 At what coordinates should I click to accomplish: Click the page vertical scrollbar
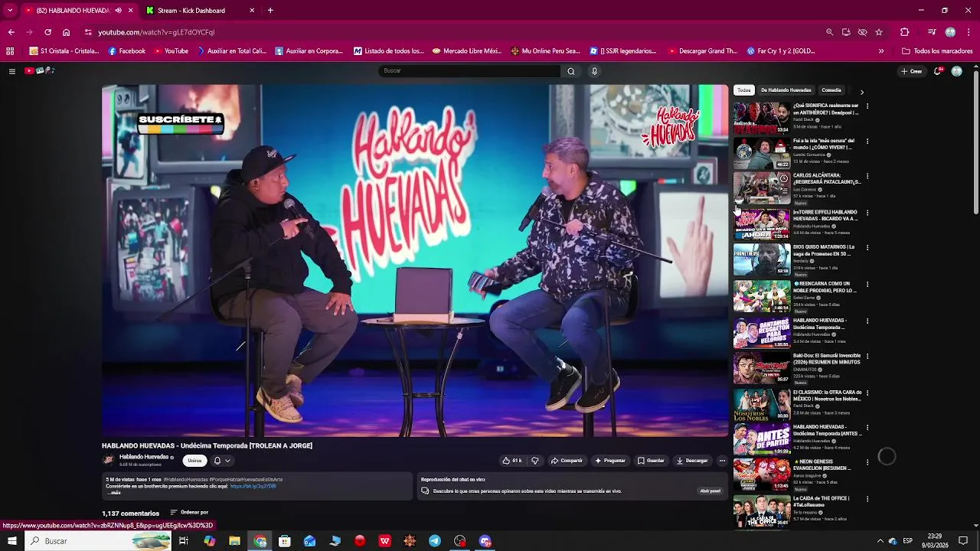[975, 142]
